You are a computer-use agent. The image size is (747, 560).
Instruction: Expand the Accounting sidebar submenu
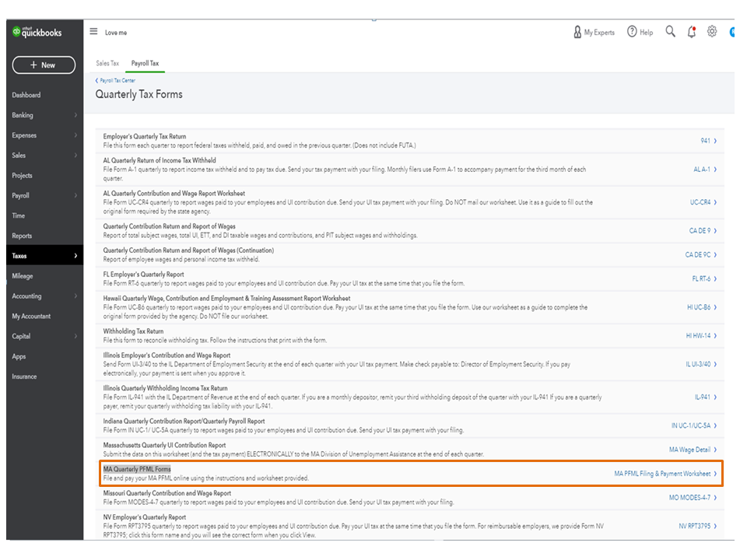pos(75,296)
